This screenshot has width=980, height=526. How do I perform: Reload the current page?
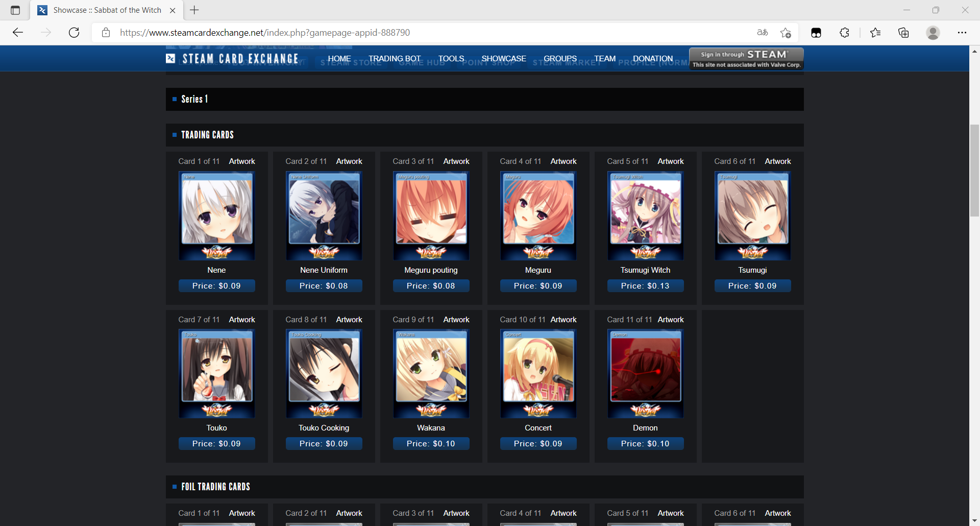point(74,33)
